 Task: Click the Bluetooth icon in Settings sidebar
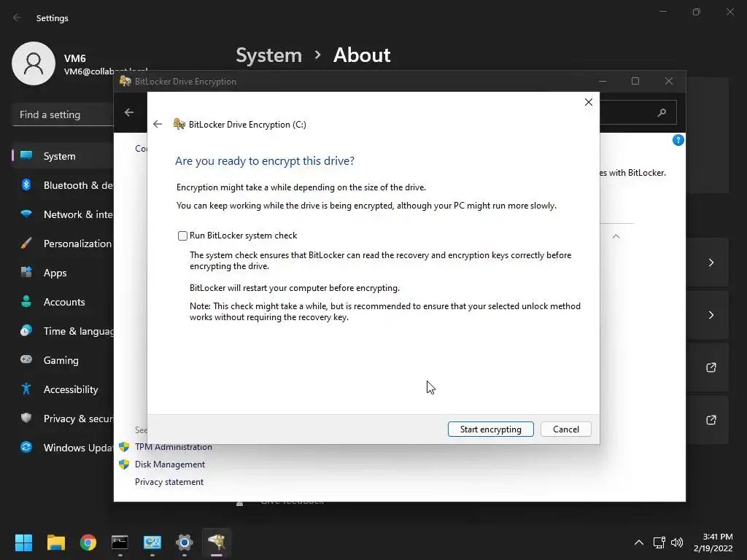[26, 184]
